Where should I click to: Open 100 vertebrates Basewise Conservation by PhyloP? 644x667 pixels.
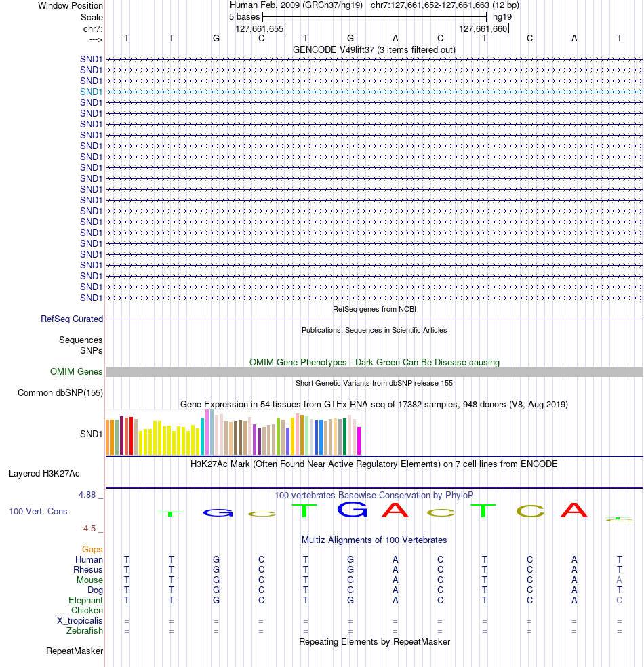click(x=374, y=495)
